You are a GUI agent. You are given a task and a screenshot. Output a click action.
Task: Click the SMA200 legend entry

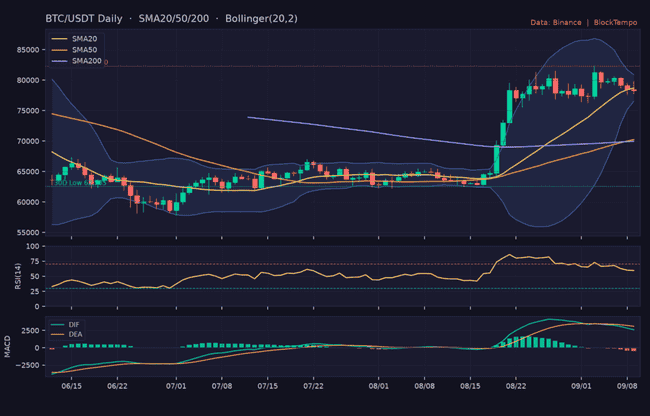pyautogui.click(x=76, y=61)
